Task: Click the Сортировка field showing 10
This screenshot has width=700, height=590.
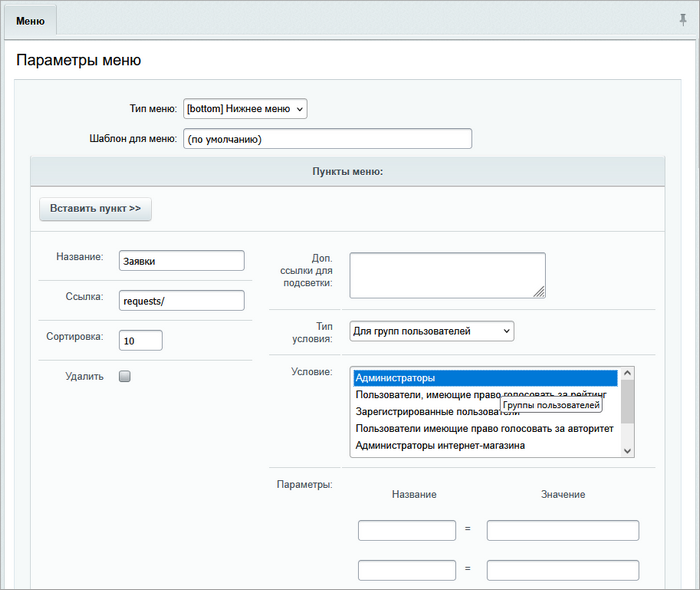Action: click(x=140, y=340)
